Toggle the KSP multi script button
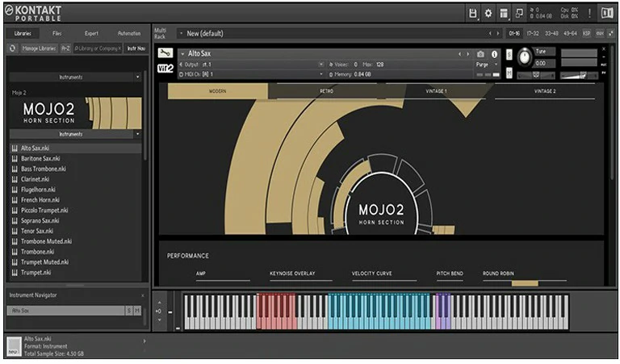Viewport: 620px width, 364px height. [x=586, y=34]
